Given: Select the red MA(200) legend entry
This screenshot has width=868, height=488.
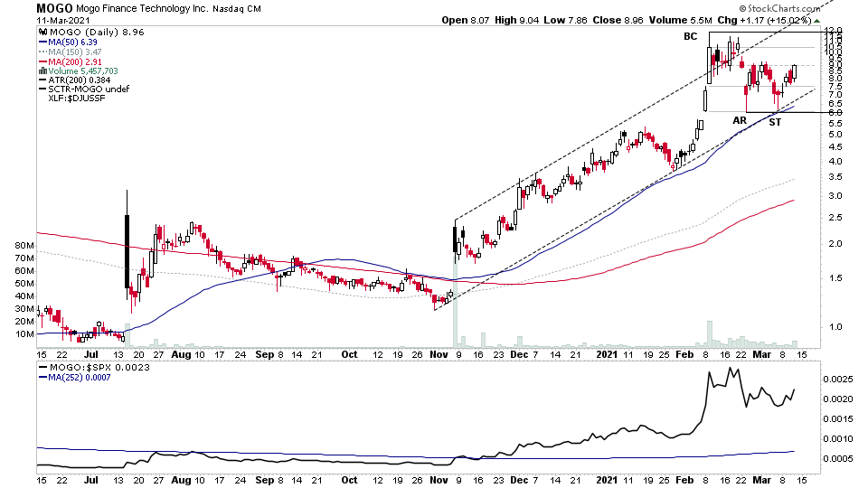Looking at the screenshot, I should click(x=71, y=62).
